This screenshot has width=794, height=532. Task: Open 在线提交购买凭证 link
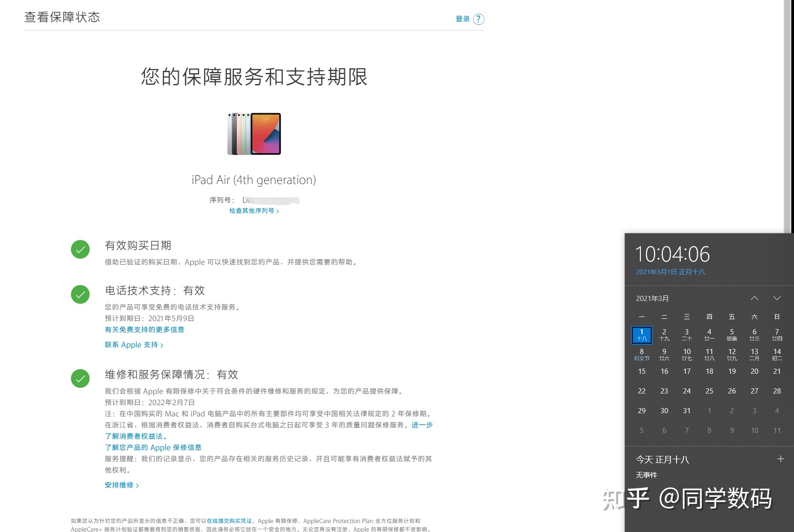tap(229, 521)
